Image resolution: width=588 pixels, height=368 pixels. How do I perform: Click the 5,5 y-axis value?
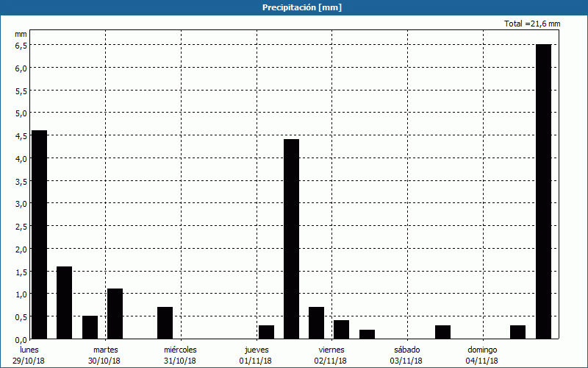pyautogui.click(x=21, y=91)
